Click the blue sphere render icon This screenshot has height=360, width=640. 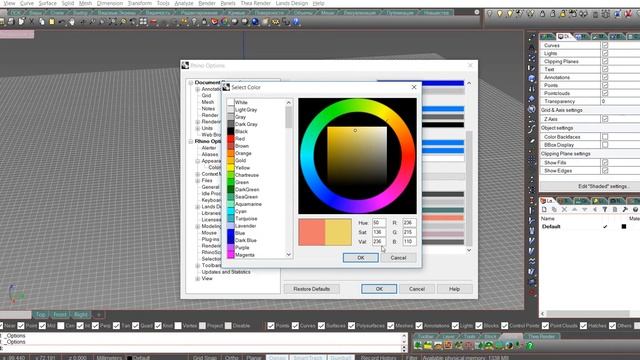click(x=255, y=21)
